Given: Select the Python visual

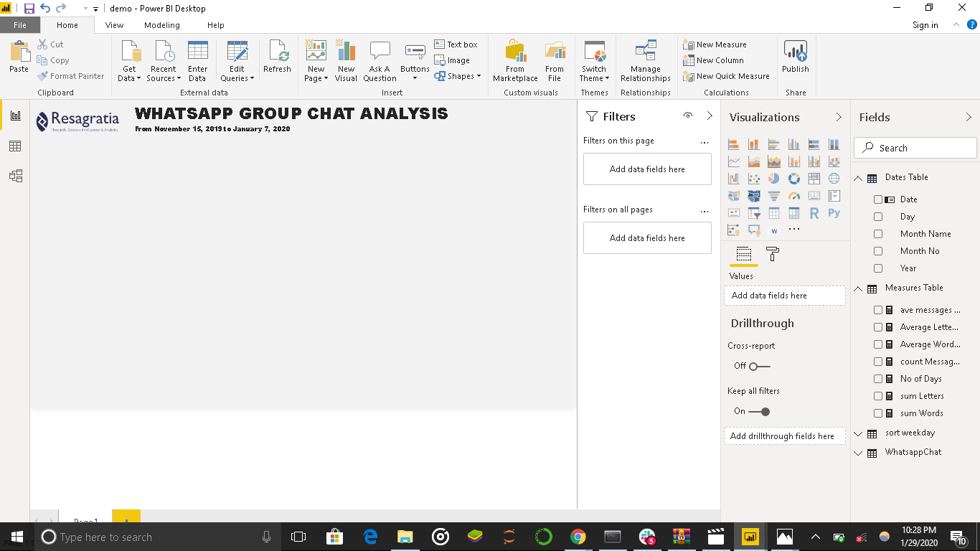Looking at the screenshot, I should [834, 212].
